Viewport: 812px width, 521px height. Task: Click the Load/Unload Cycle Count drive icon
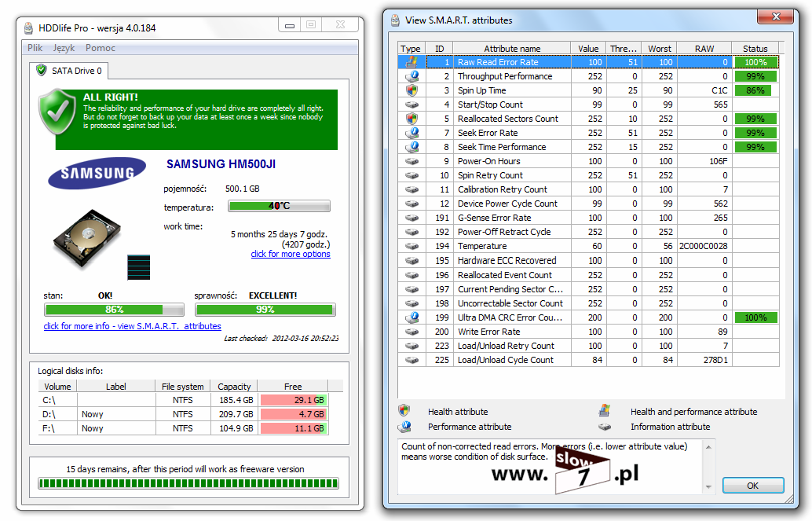412,360
